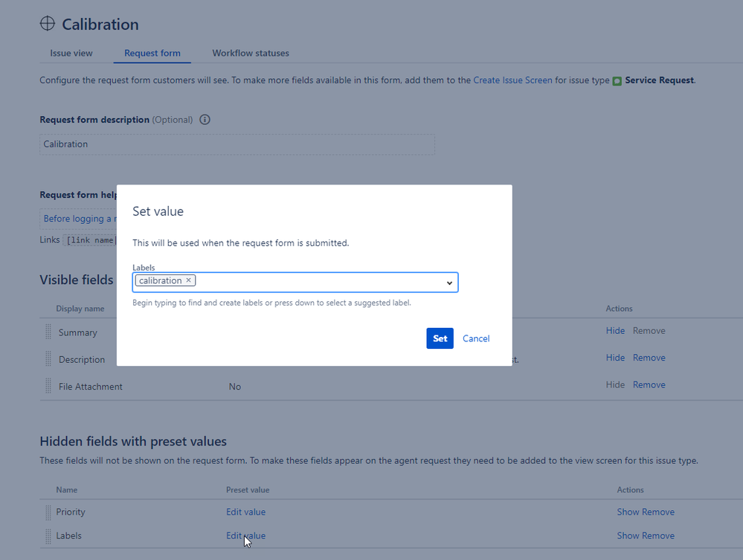
Task: Open the Workflow statuses tab
Action: point(251,53)
